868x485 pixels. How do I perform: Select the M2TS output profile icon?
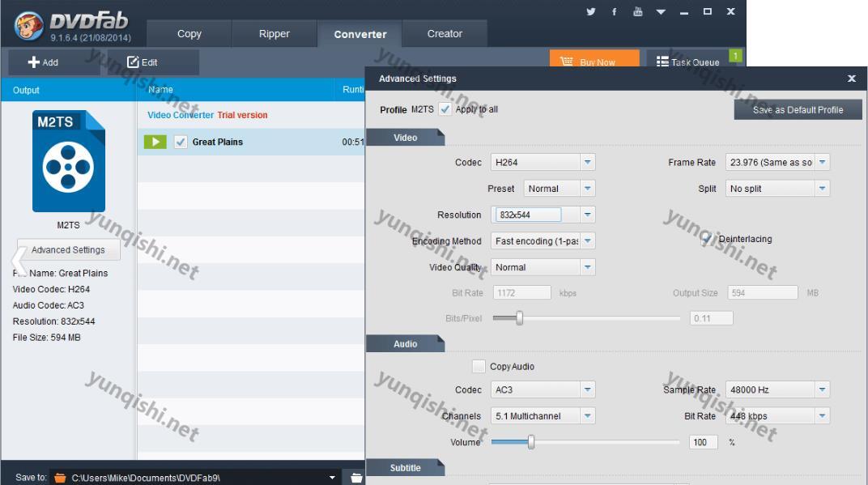pos(69,161)
